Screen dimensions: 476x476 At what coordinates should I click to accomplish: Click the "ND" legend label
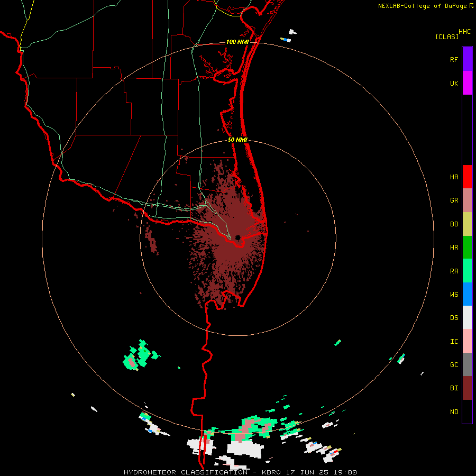[x=454, y=412]
